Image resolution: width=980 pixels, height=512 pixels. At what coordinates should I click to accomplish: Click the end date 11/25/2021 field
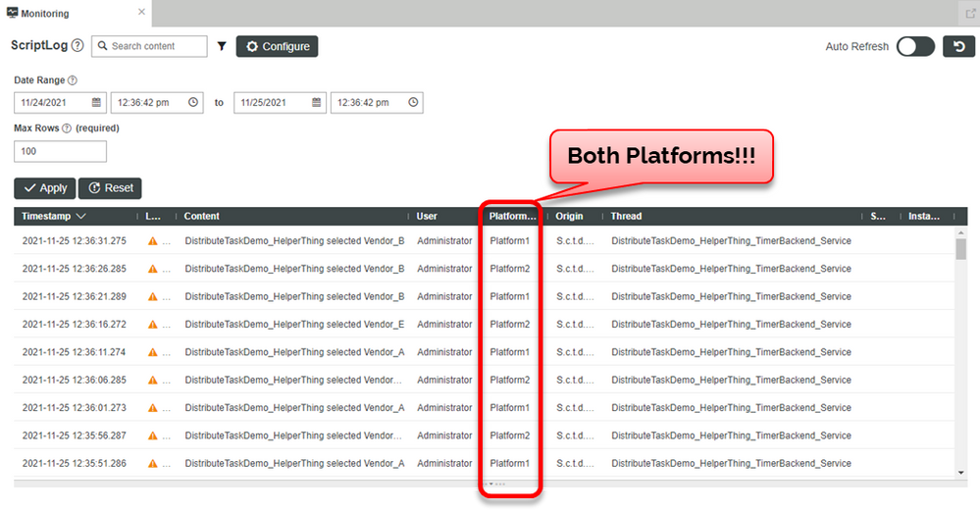280,103
